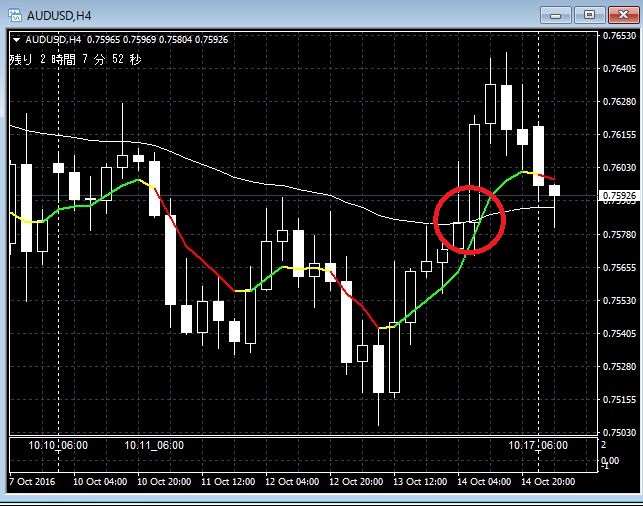Click the 10.10_06:00 period separator label
643x506 pixels.
58,445
